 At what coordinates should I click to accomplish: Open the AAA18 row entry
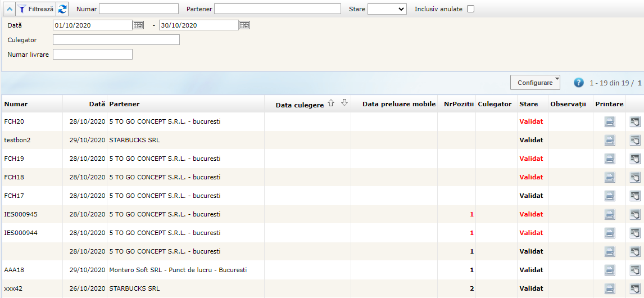click(x=14, y=270)
